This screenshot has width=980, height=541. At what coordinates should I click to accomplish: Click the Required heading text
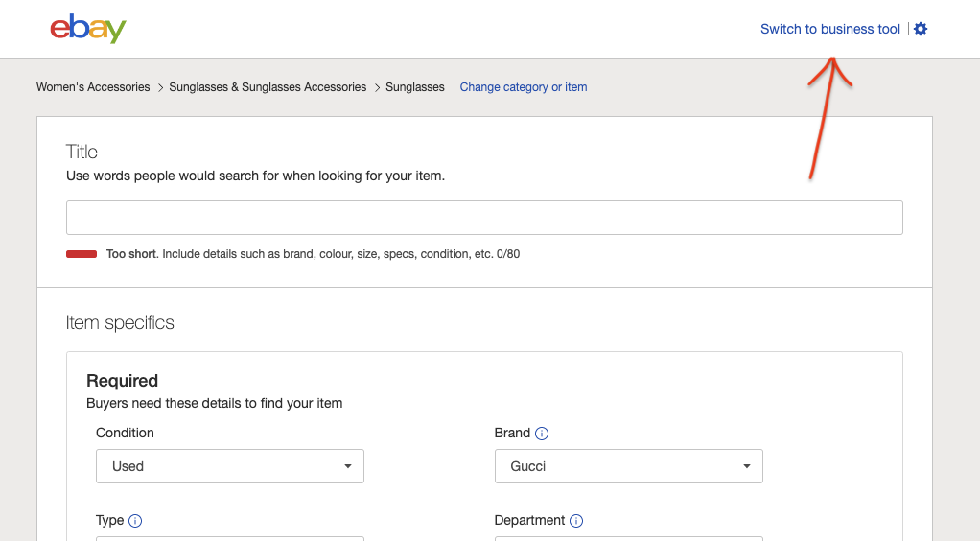[x=122, y=381]
